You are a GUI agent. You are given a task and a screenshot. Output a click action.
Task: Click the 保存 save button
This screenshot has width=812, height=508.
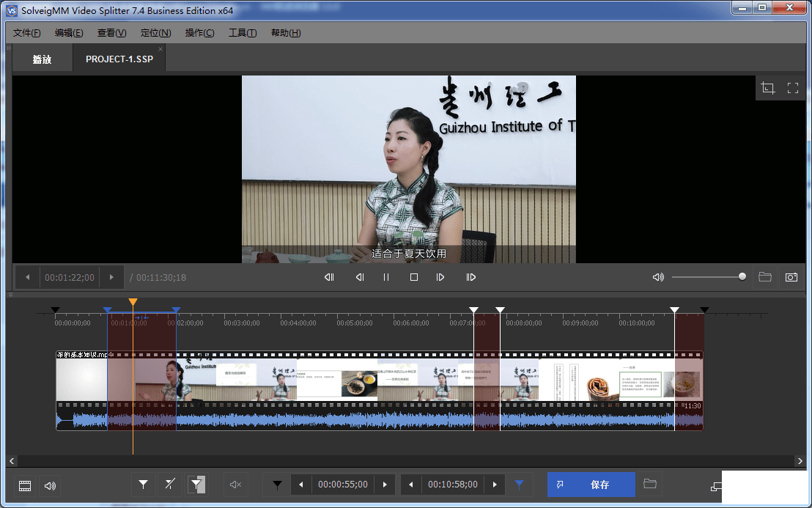pyautogui.click(x=591, y=485)
